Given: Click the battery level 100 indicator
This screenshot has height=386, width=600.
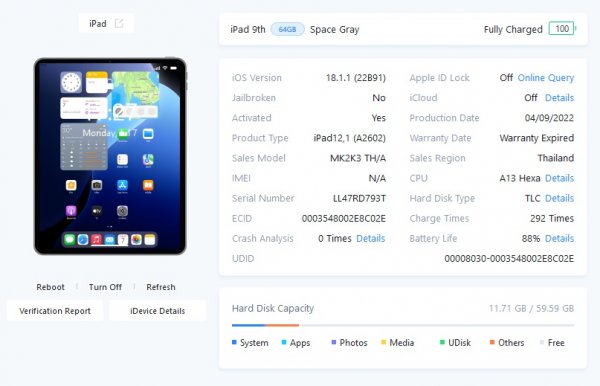Looking at the screenshot, I should click(562, 29).
